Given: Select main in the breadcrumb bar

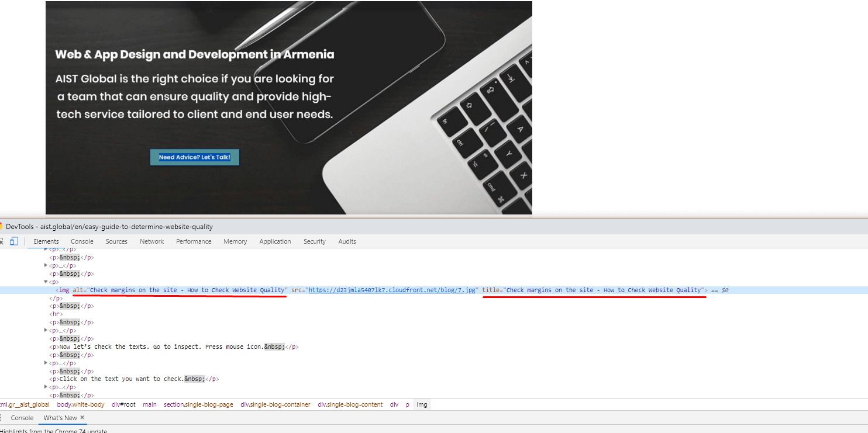Looking at the screenshot, I should pos(150,404).
